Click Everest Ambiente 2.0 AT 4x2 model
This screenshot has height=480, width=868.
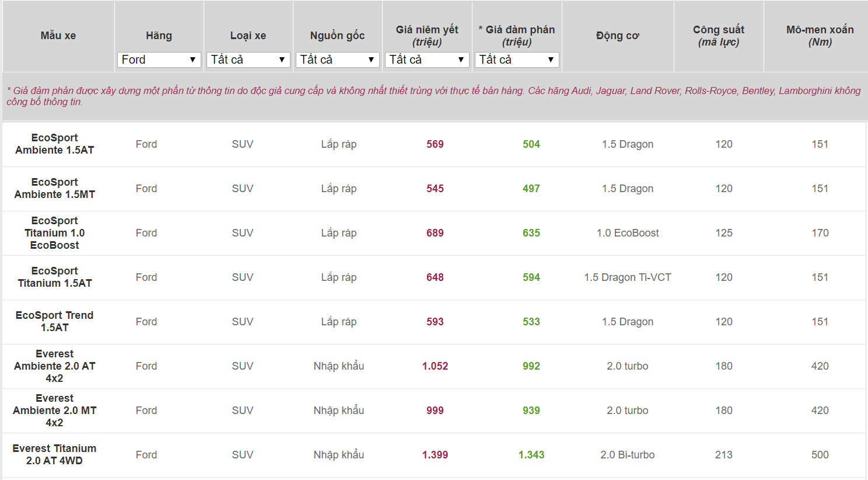tap(55, 366)
